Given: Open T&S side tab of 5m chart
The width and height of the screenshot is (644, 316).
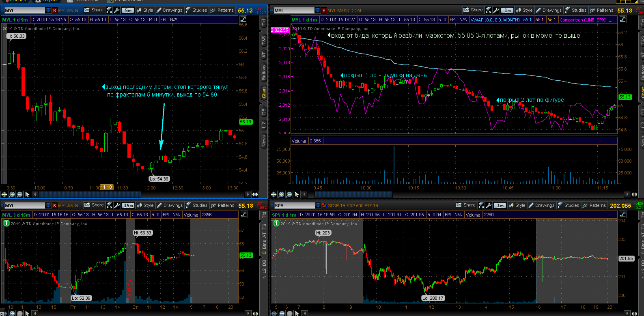Looking at the screenshot, I should click(264, 40).
